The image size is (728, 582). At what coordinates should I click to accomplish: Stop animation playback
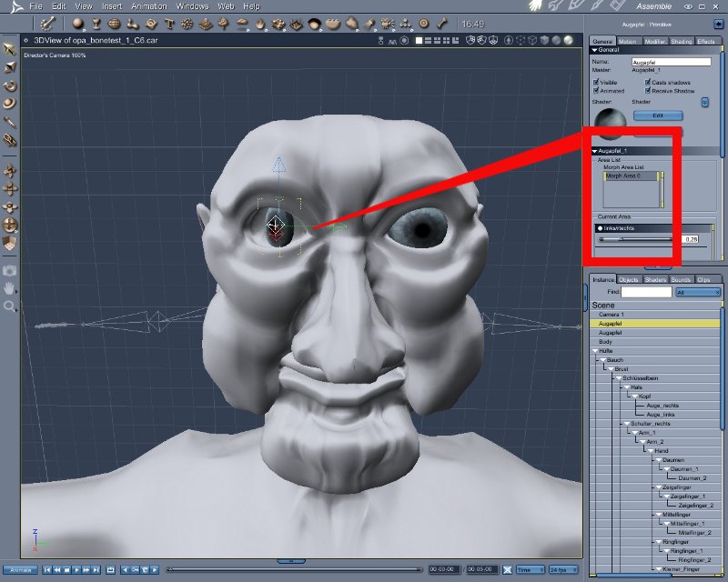pyautogui.click(x=66, y=569)
